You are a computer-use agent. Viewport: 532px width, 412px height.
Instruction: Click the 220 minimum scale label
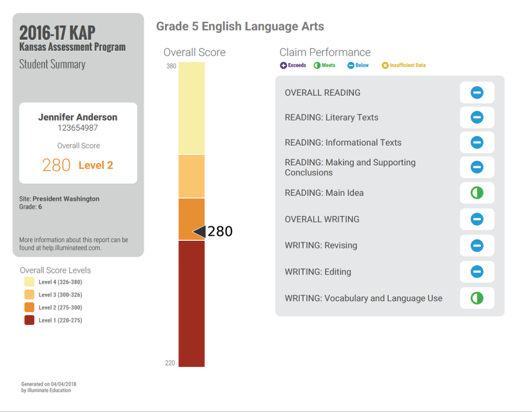(x=170, y=363)
